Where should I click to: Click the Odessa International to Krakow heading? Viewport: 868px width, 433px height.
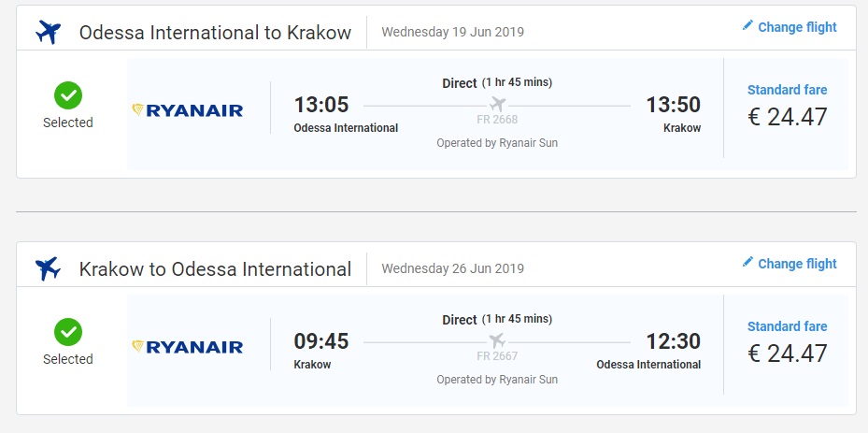pos(215,33)
